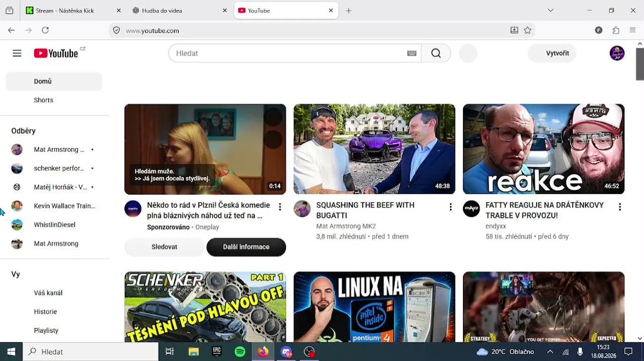Open the account avatar menu

click(617, 53)
